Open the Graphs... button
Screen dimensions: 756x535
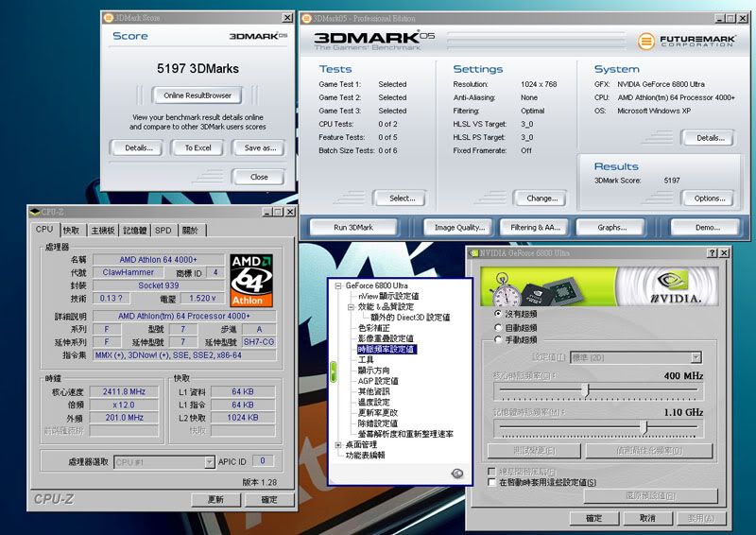coord(611,227)
